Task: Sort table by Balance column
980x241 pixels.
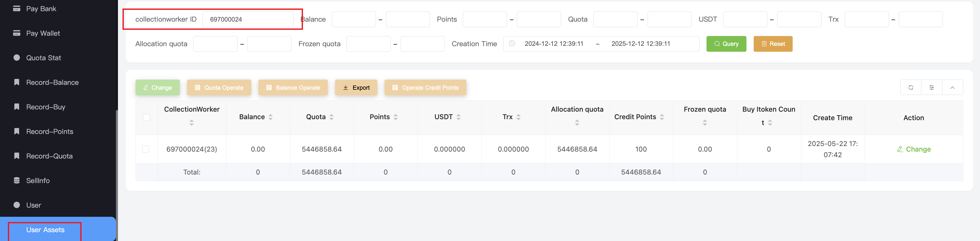Action: 271,117
